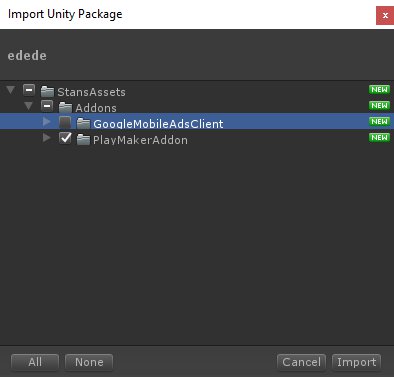Viewport: 394px width, 377px height.
Task: Toggle the StansAssets mixed-state checkbox
Action: click(x=29, y=90)
